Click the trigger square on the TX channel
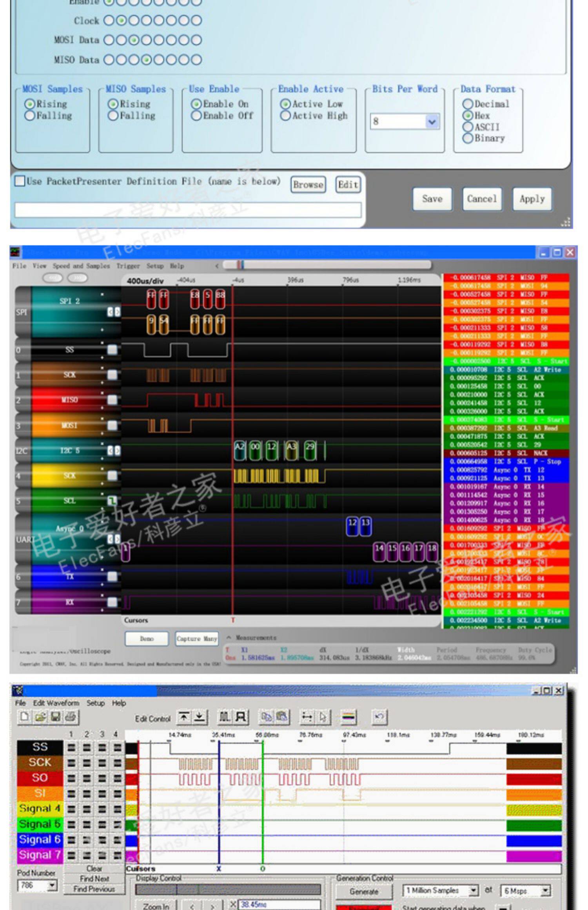This screenshot has width=588, height=910. coord(112,576)
